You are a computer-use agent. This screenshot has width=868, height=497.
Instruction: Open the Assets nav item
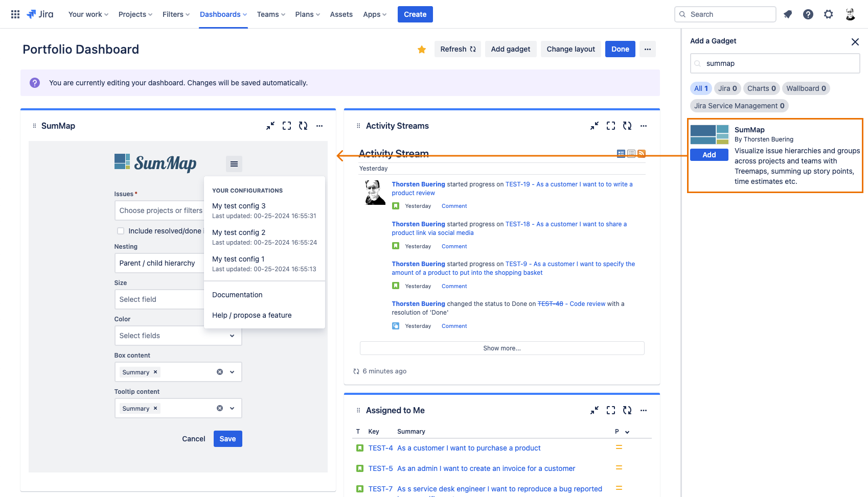(x=341, y=14)
